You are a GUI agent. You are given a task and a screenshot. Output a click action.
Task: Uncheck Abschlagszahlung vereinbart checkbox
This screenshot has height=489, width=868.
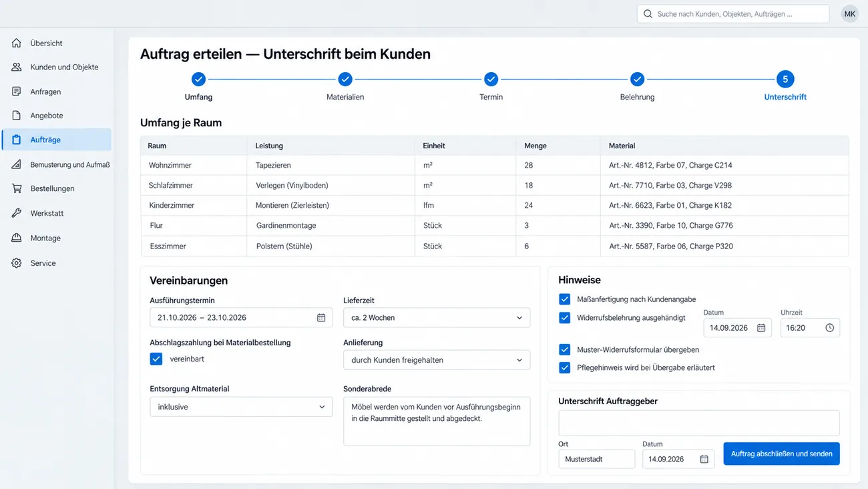[x=156, y=359]
